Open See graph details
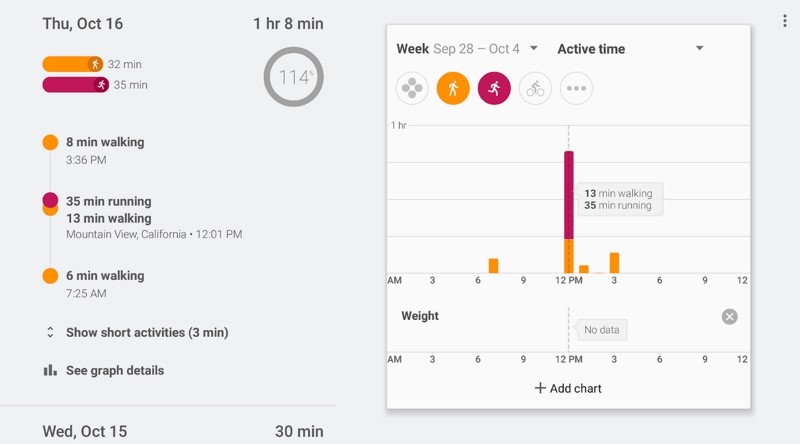 click(114, 370)
